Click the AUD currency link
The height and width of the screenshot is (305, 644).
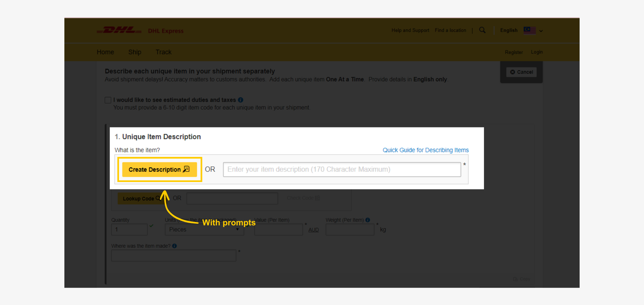(x=314, y=230)
